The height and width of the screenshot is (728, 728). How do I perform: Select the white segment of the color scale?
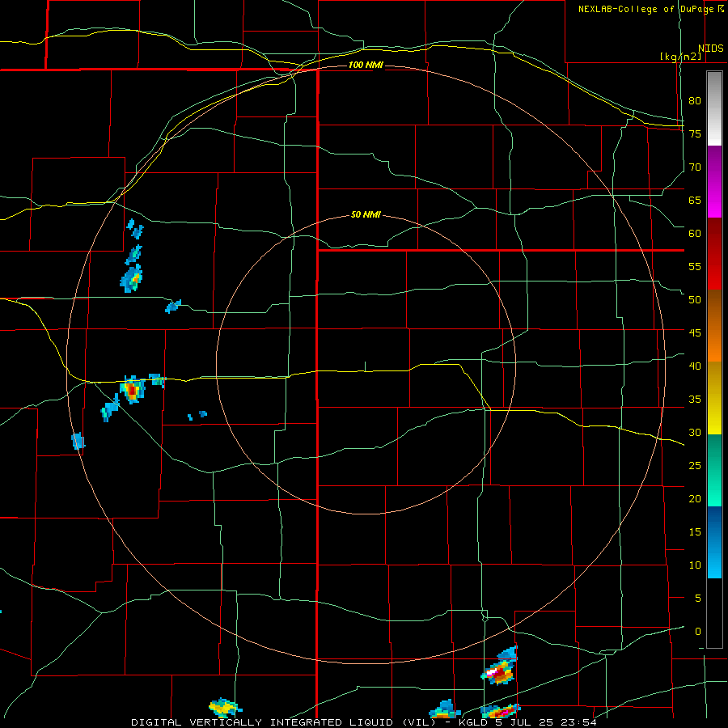tap(714, 108)
